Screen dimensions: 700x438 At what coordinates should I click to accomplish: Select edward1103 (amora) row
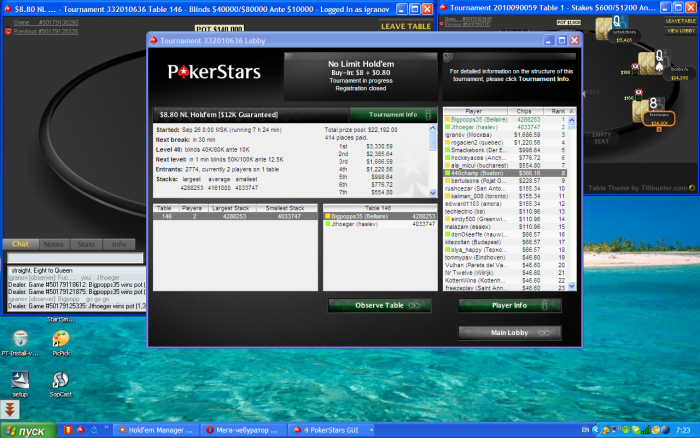(505, 204)
